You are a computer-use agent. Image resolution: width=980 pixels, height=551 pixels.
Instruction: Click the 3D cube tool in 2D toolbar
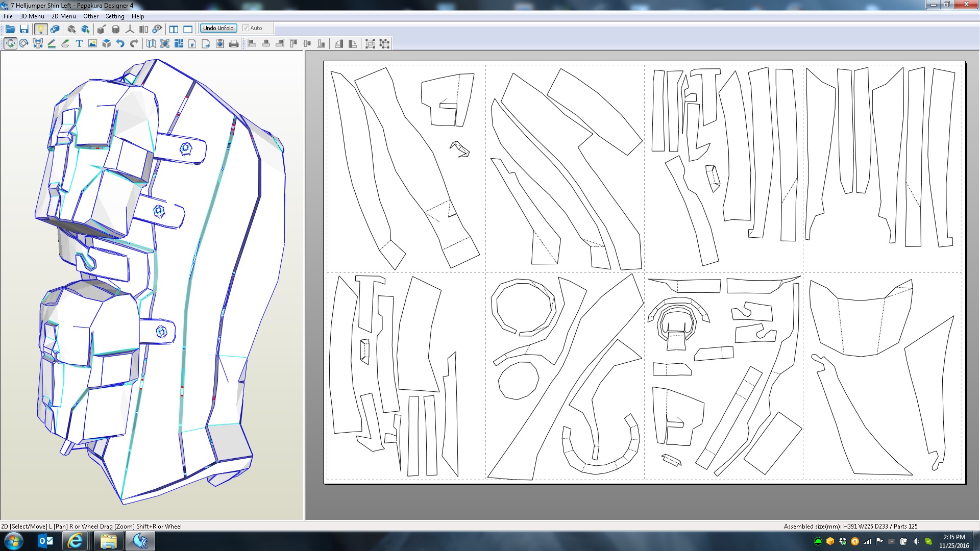[x=106, y=44]
